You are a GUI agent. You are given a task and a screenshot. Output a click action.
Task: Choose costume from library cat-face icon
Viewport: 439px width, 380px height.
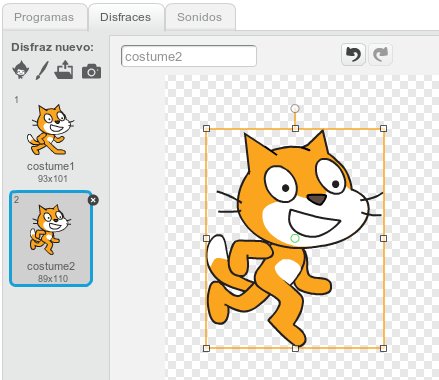click(x=21, y=69)
